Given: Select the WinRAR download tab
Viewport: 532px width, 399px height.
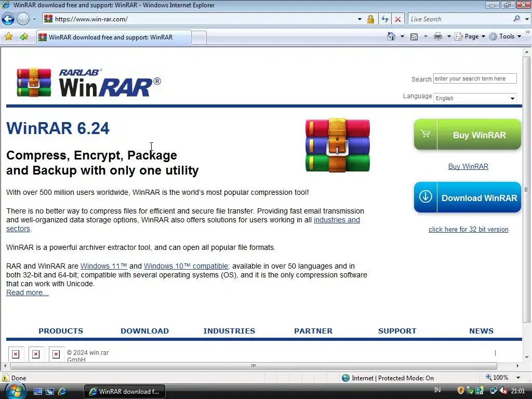Looking at the screenshot, I should click(x=114, y=37).
